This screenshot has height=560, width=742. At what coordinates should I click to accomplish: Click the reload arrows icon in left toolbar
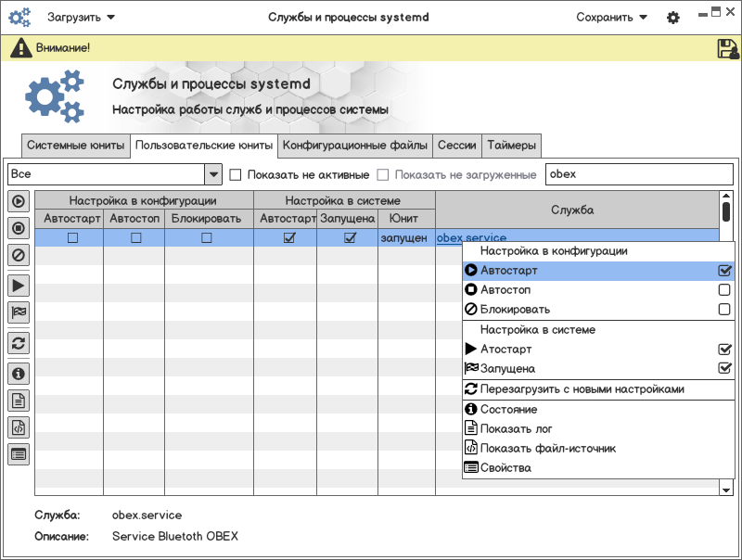pos(19,343)
